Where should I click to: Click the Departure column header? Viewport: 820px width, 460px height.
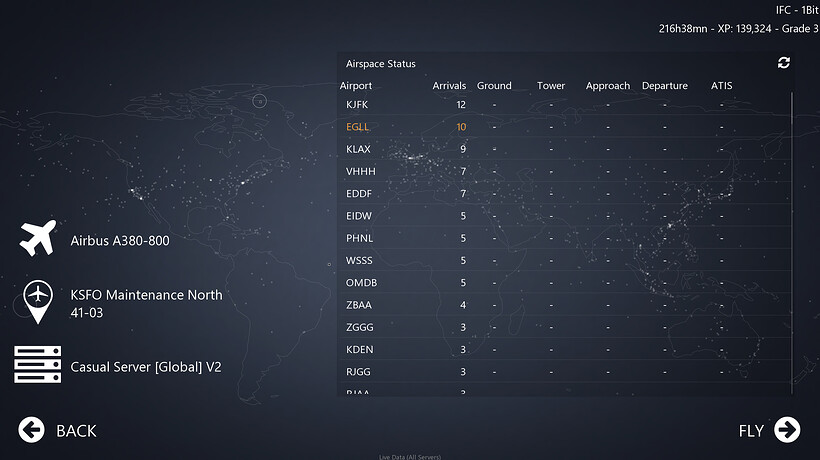[x=665, y=86]
